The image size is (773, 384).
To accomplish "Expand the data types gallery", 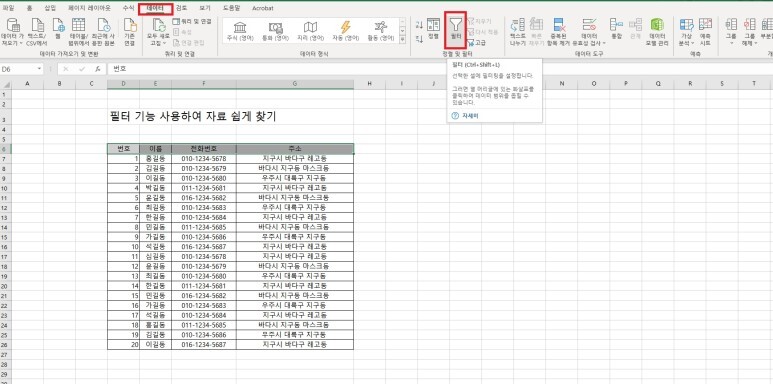I will [x=402, y=39].
